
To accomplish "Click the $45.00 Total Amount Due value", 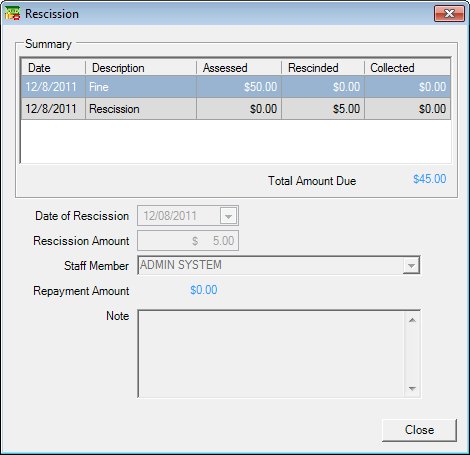I will [430, 179].
